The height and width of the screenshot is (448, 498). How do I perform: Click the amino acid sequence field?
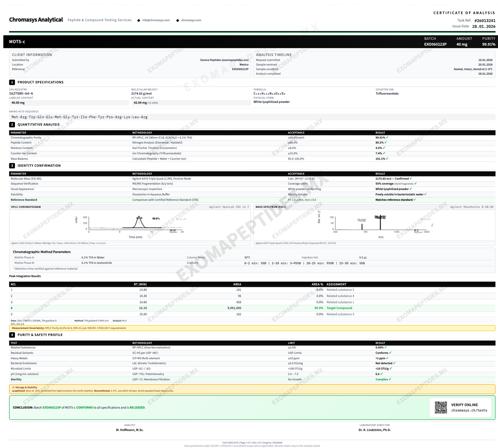tap(252, 117)
